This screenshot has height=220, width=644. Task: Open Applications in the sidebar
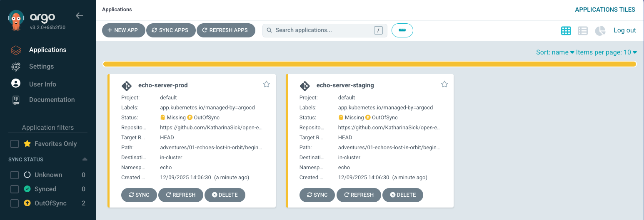tap(47, 50)
